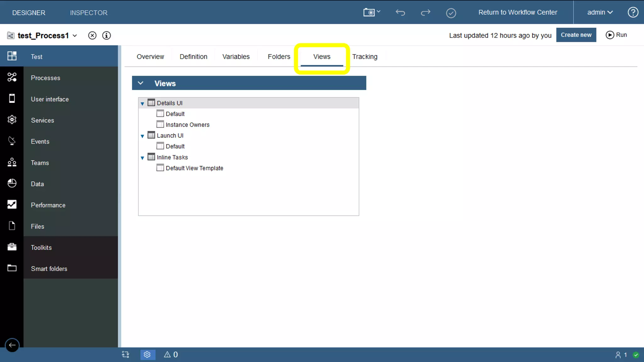644x362 pixels.
Task: Click the undo arrow icon
Action: (x=400, y=13)
